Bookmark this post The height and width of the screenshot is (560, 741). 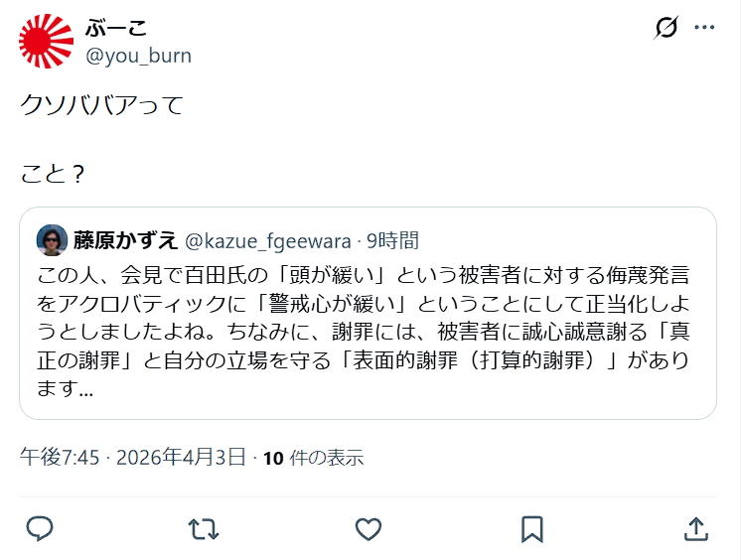(532, 528)
